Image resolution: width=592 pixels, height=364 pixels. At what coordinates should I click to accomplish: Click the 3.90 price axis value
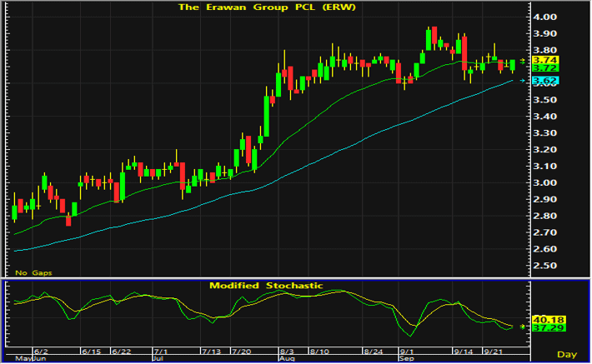click(544, 33)
